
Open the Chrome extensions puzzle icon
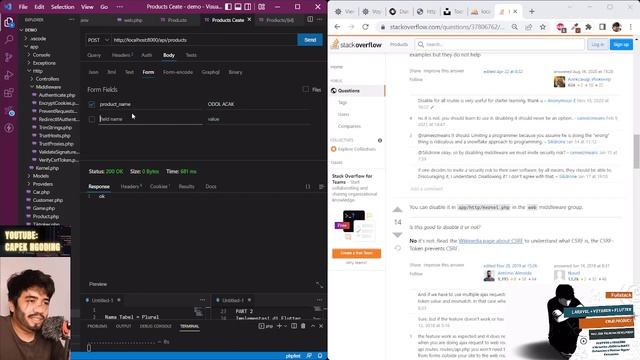coord(588,27)
